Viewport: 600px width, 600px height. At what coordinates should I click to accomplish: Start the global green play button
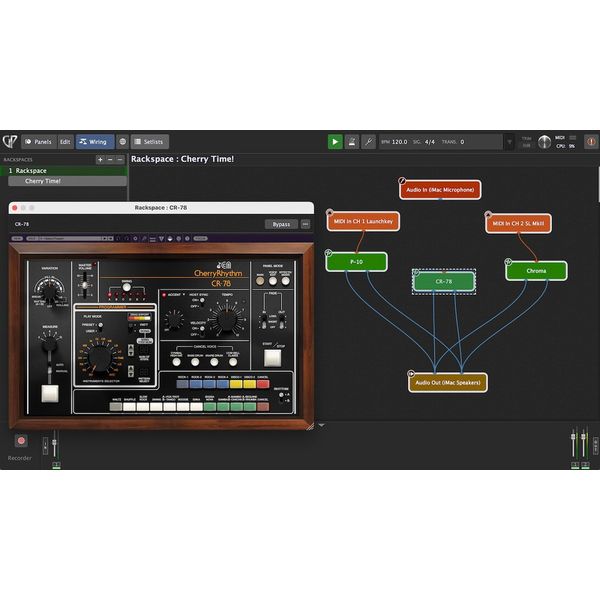click(x=335, y=142)
